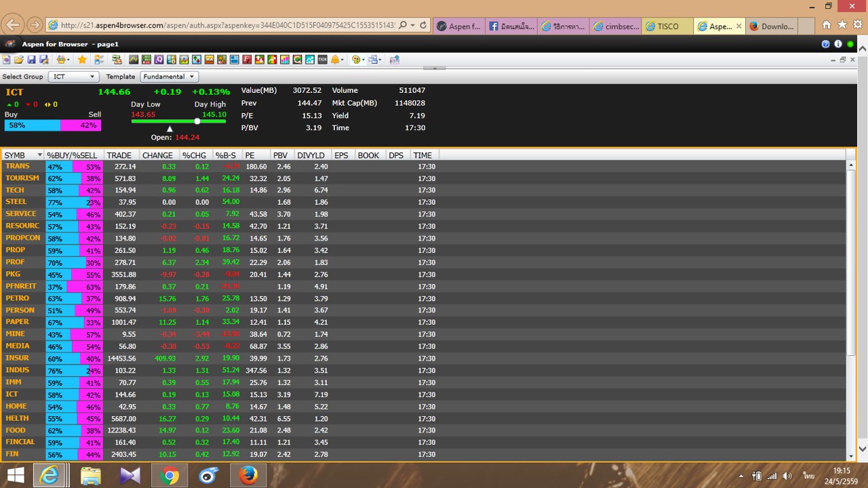
Task: Click the TOURISM row buy/sell percentage bar
Action: point(74,179)
